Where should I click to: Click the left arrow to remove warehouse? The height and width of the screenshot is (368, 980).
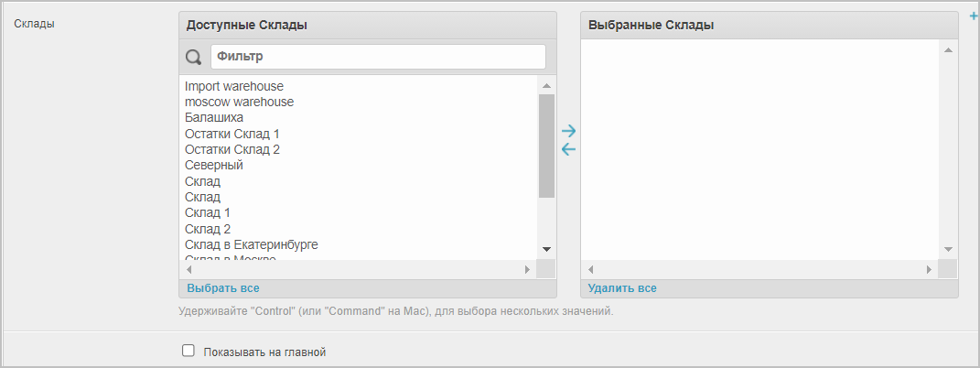click(568, 149)
